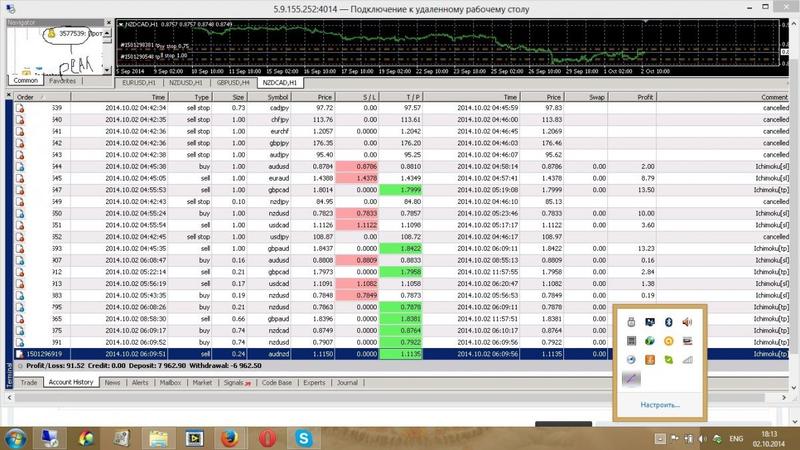800x450 pixels.
Task: Open the file explorer folder on taskbar
Action: pyautogui.click(x=160, y=437)
